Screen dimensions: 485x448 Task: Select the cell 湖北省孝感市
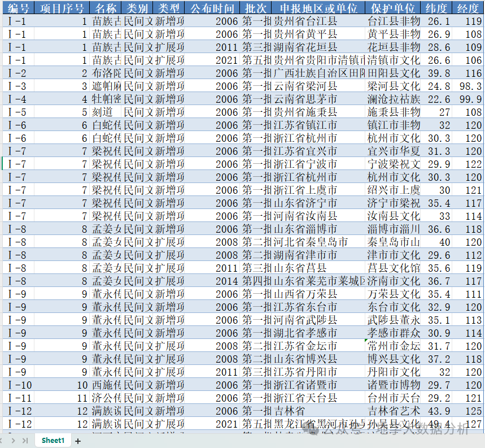pos(318,333)
